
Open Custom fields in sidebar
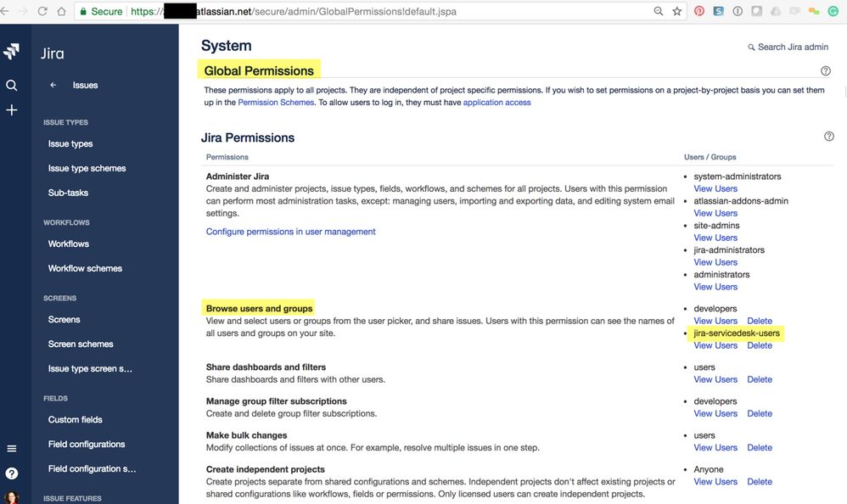click(75, 419)
